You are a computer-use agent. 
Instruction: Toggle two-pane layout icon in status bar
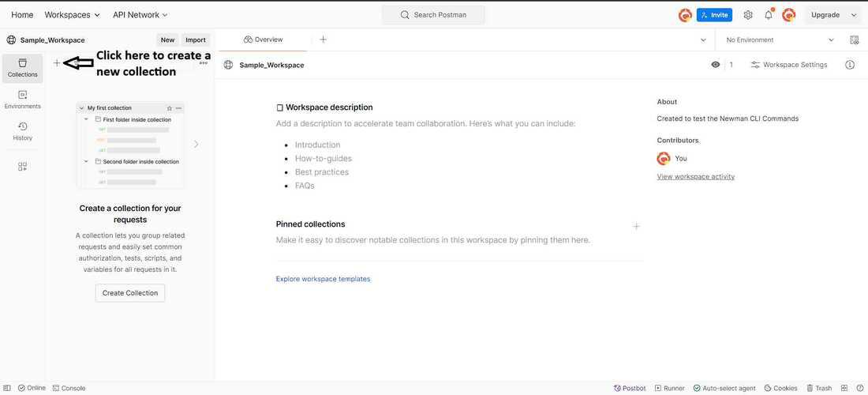pyautogui.click(x=844, y=389)
